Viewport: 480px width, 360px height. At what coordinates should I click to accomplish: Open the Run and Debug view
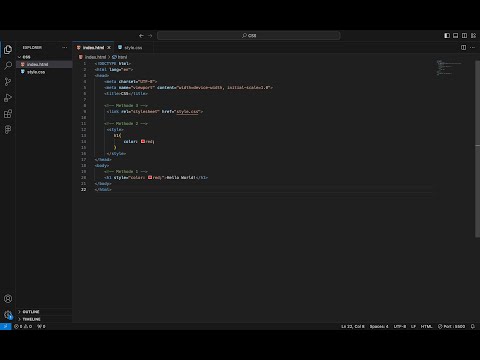coord(8,98)
